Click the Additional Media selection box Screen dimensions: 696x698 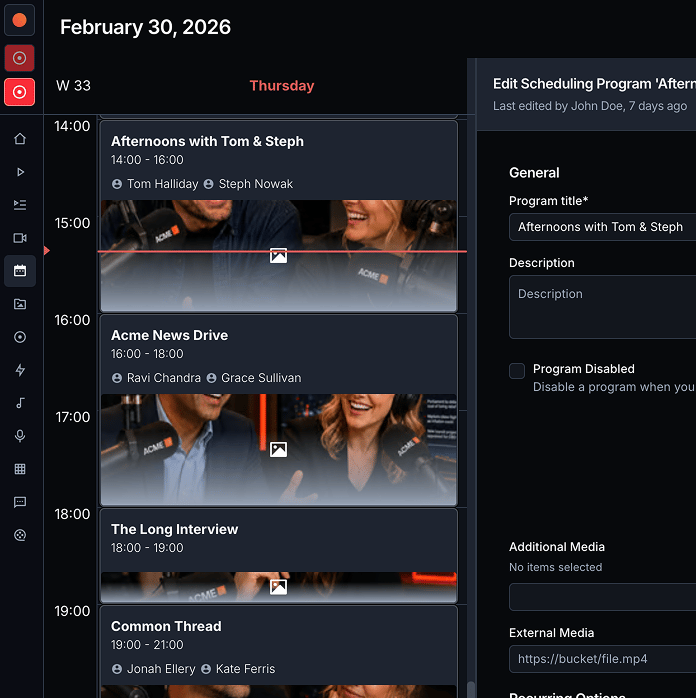coord(603,597)
